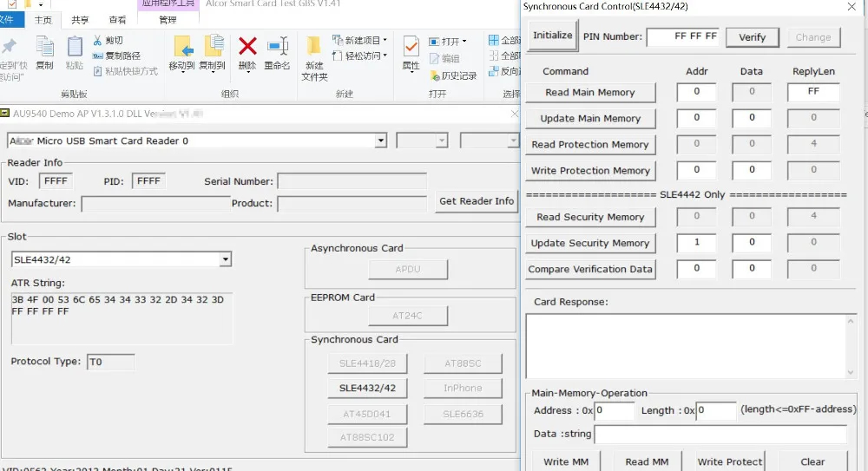This screenshot has height=471, width=868.
Task: Expand the smart card reader dropdown
Action: pos(380,141)
